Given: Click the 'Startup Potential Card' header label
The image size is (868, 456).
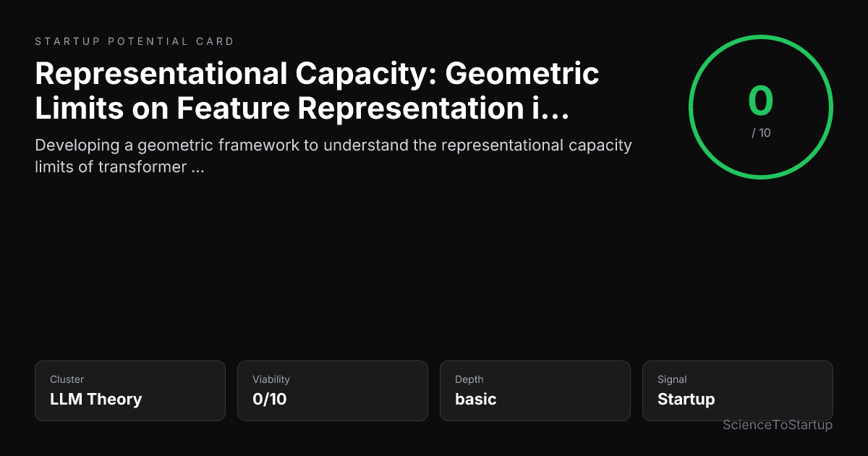Looking at the screenshot, I should click(x=135, y=41).
